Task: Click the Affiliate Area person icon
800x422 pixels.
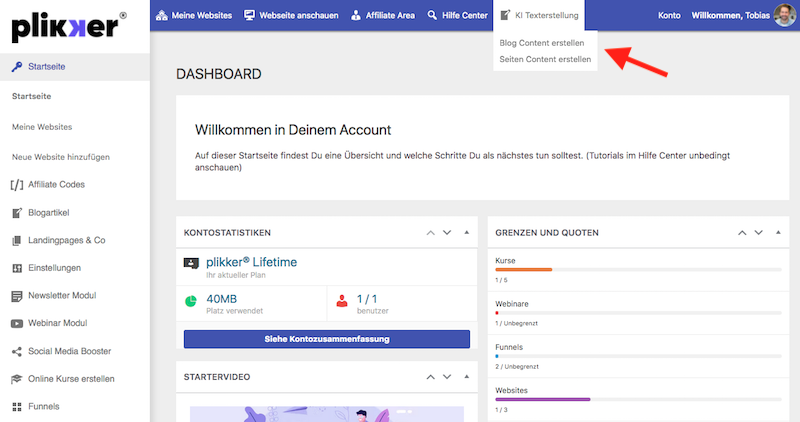Action: pos(356,15)
